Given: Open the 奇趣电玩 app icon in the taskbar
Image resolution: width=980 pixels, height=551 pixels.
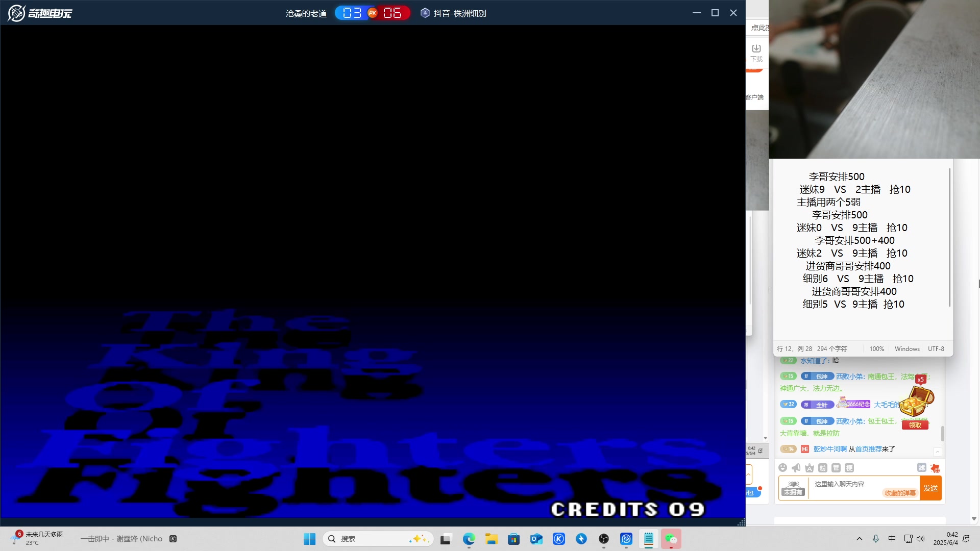Looking at the screenshot, I should (626, 539).
